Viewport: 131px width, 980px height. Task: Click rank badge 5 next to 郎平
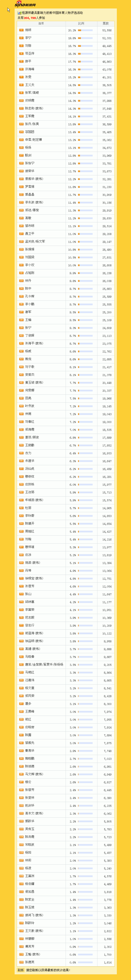pos(21,61)
